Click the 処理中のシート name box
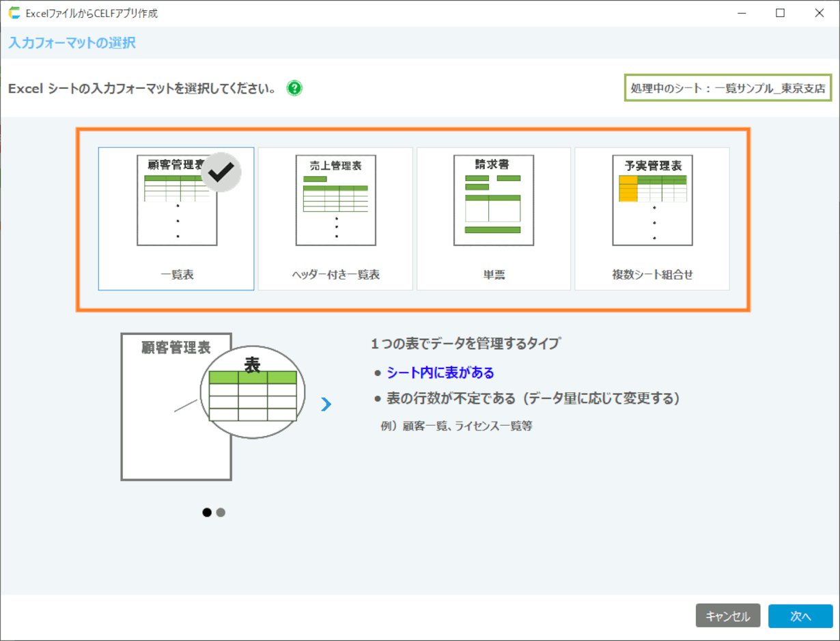The width and height of the screenshot is (840, 641). tap(728, 88)
